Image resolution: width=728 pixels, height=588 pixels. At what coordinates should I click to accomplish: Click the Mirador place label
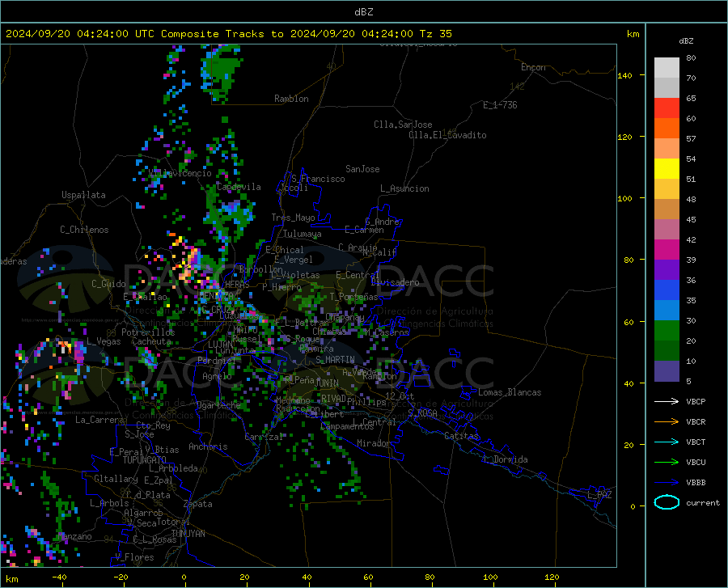click(x=373, y=443)
